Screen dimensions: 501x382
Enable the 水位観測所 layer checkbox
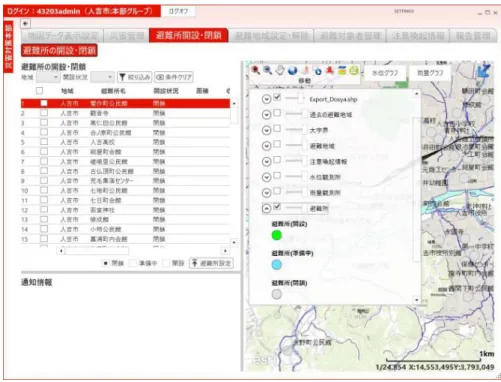tap(277, 176)
